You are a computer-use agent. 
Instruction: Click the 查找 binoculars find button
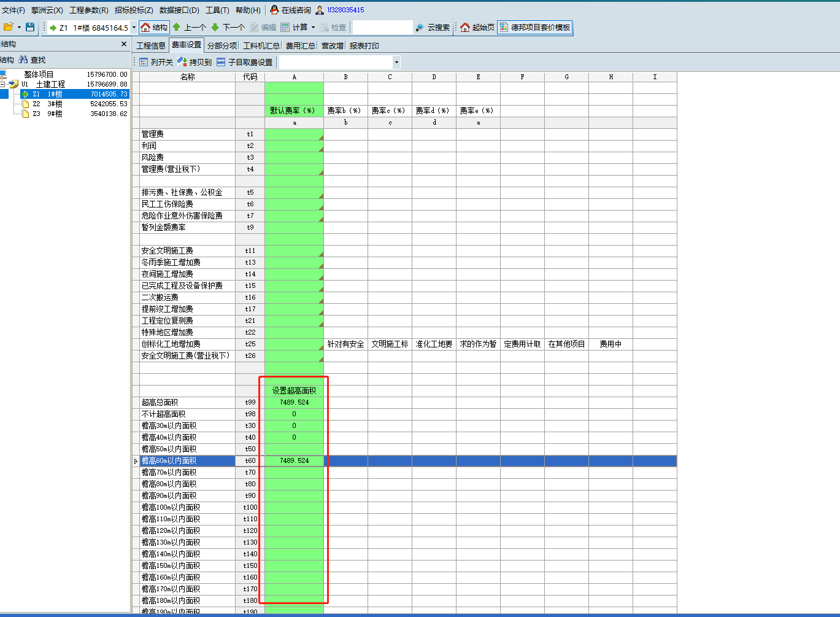32,60
